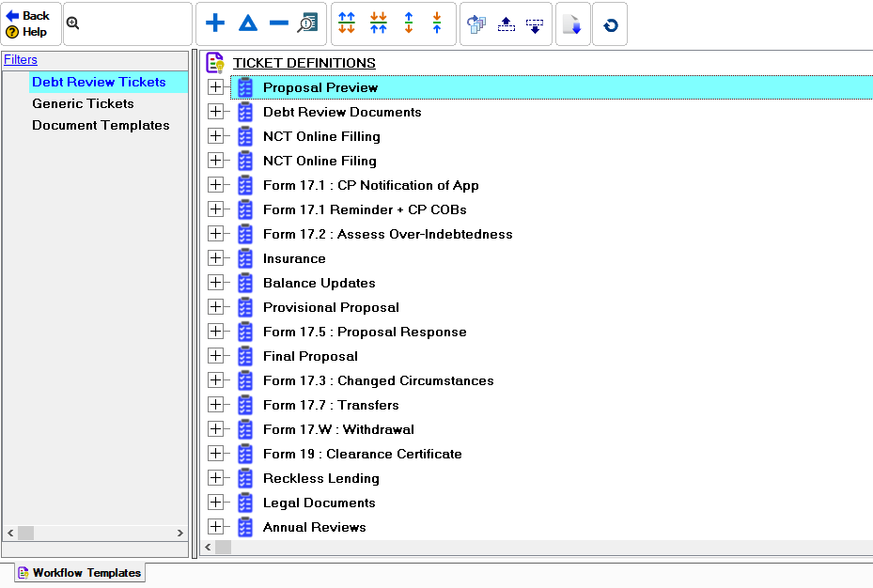The image size is (873, 588).
Task: Expand the Form 17.2 : Assess Over-Indebtedness node
Action: (216, 234)
